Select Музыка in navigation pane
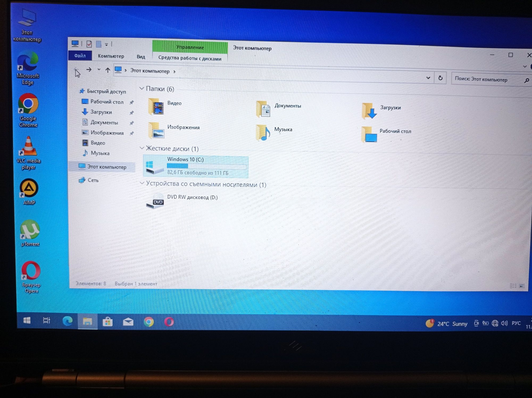 point(96,153)
